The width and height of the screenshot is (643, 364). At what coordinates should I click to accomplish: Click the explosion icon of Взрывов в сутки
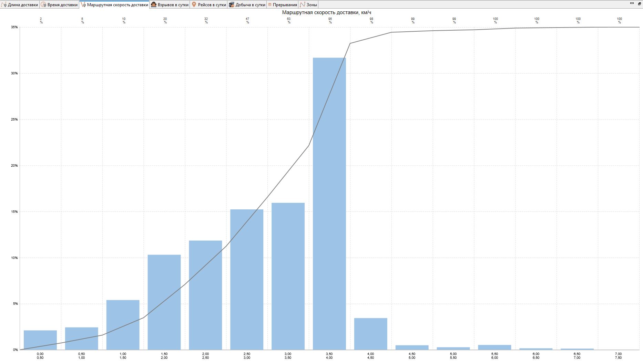pos(154,4)
